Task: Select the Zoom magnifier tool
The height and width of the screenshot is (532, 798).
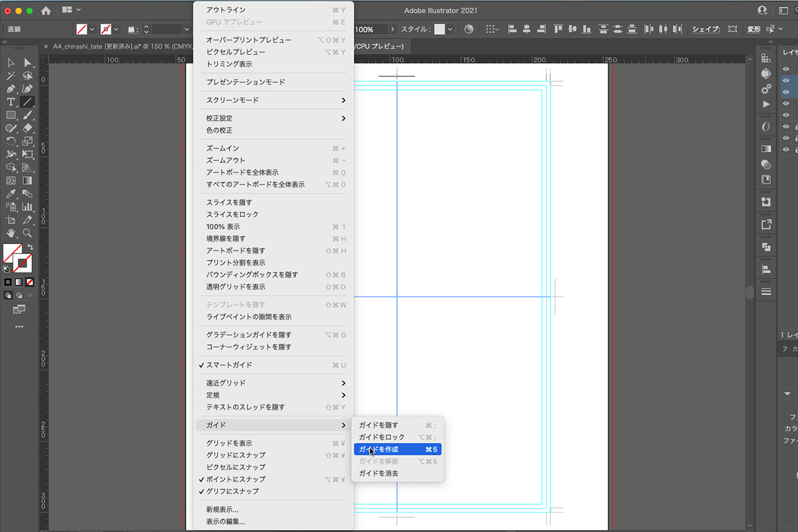Action: pyautogui.click(x=27, y=233)
